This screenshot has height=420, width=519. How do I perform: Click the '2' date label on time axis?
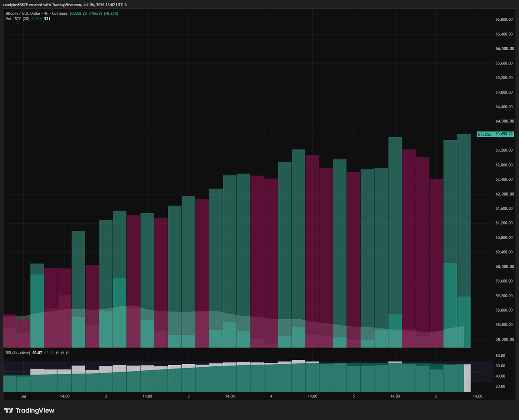(x=106, y=396)
